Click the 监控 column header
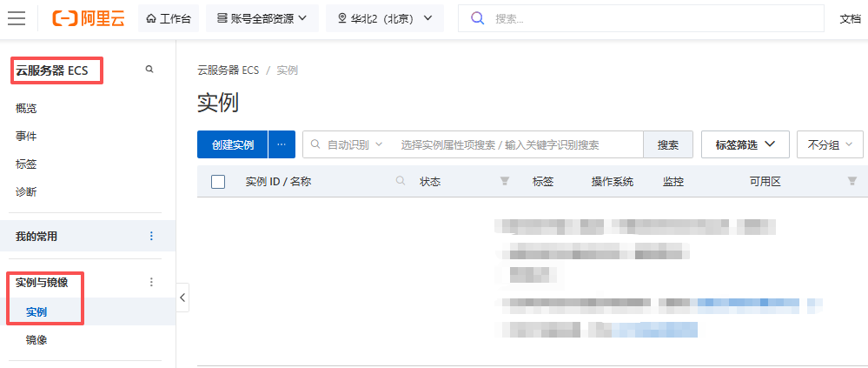Screen dimensions: 868x368 point(673,181)
